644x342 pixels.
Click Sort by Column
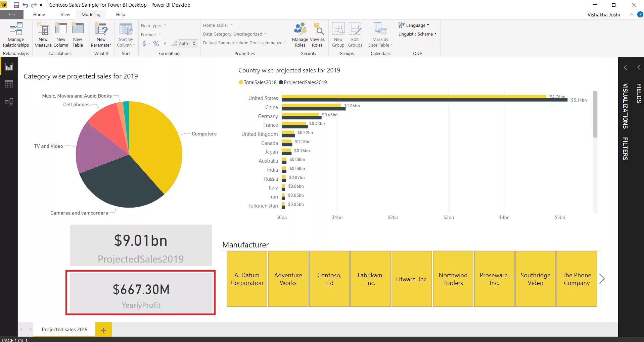126,35
